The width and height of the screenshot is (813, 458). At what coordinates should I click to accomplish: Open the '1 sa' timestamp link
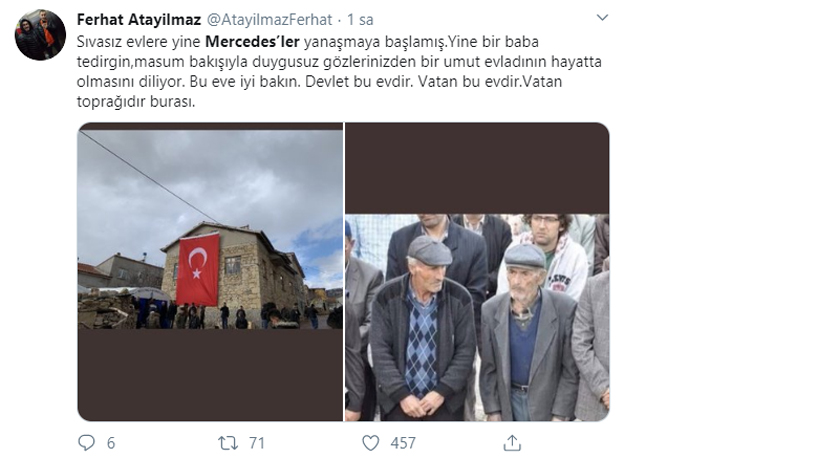(x=360, y=20)
